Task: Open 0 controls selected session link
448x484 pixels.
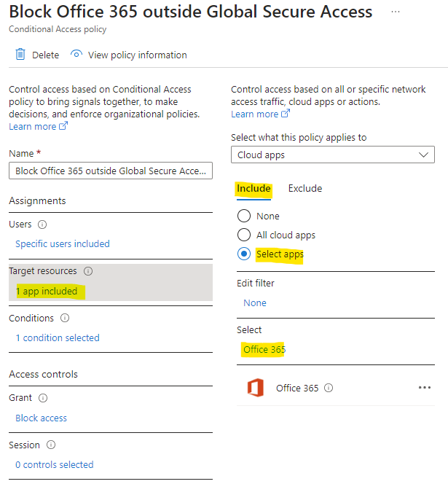Action: pos(55,464)
